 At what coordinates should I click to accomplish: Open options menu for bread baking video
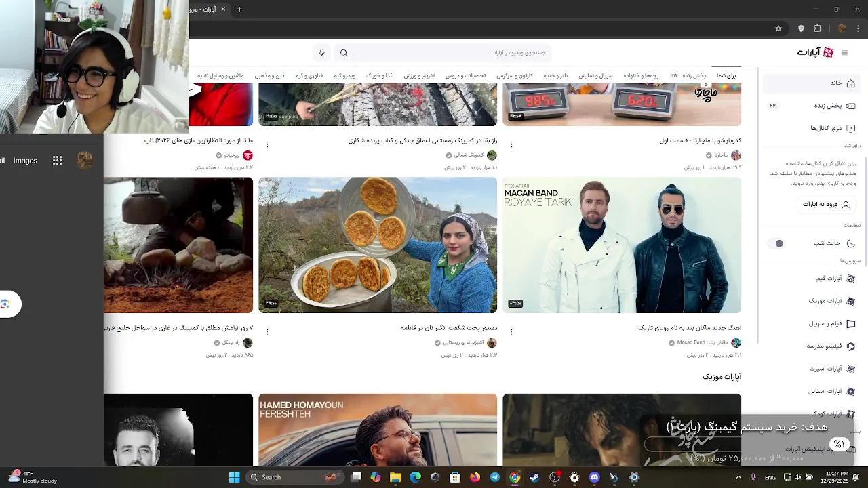(x=267, y=332)
